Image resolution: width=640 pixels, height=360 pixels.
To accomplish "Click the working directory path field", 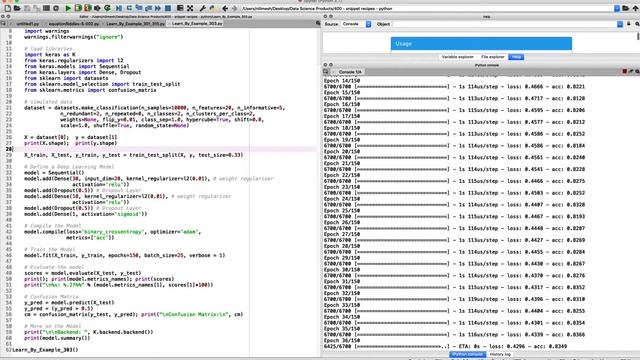I will coord(427,8).
